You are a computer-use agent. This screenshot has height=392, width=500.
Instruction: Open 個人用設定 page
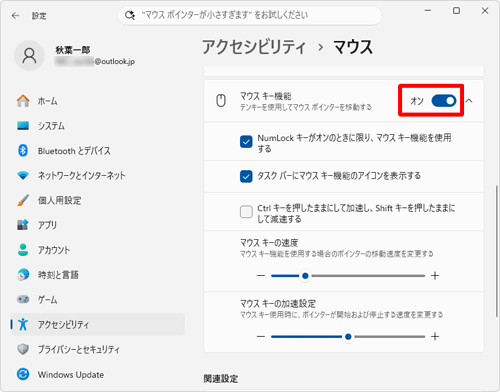pos(97,200)
